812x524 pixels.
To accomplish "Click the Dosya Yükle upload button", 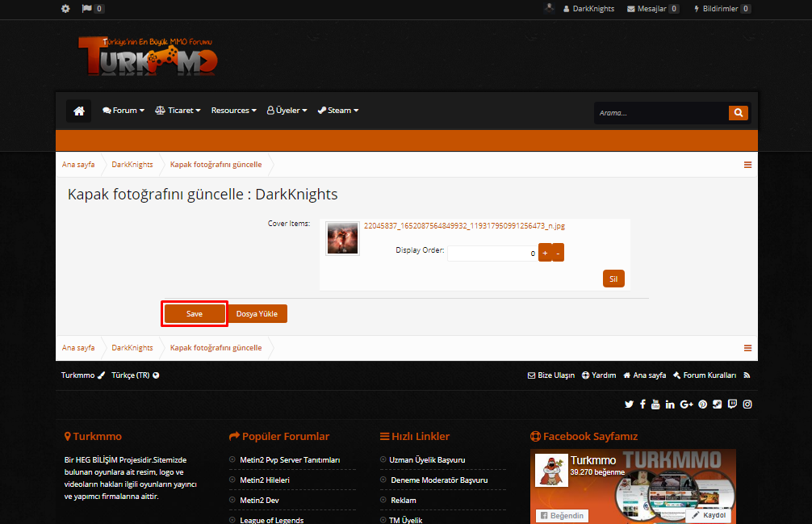I will [x=257, y=314].
